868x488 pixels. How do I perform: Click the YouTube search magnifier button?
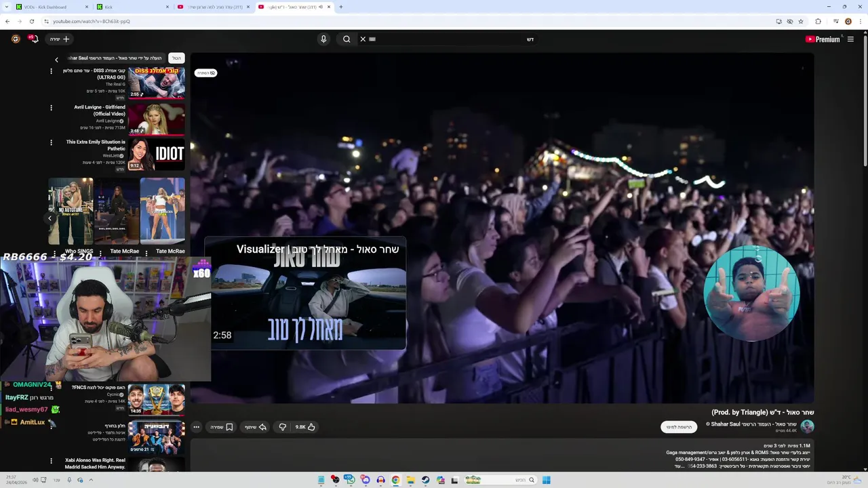click(347, 39)
